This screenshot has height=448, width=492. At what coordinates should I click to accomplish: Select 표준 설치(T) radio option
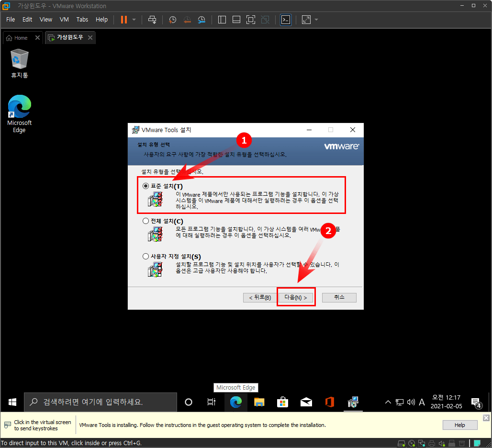tap(145, 186)
